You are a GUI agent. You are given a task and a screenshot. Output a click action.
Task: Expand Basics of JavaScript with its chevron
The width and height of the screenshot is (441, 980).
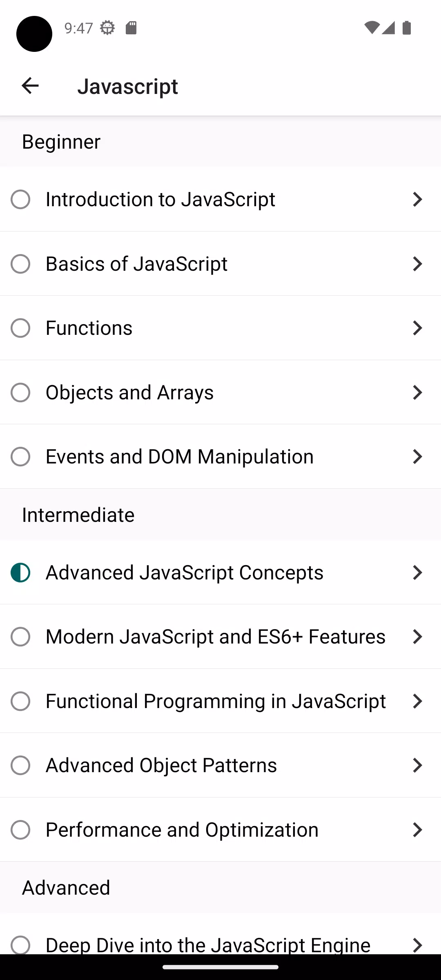click(417, 264)
